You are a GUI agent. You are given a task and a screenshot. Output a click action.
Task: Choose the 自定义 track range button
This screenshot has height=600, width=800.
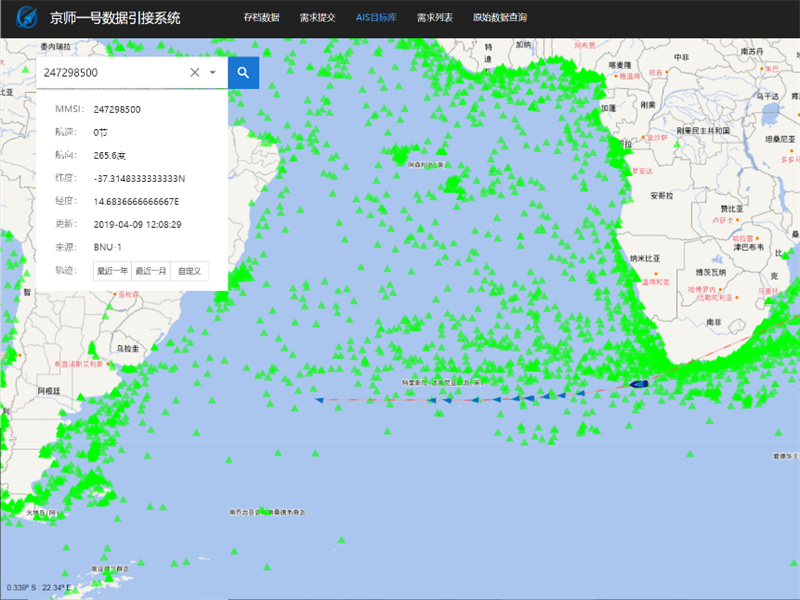[189, 271]
